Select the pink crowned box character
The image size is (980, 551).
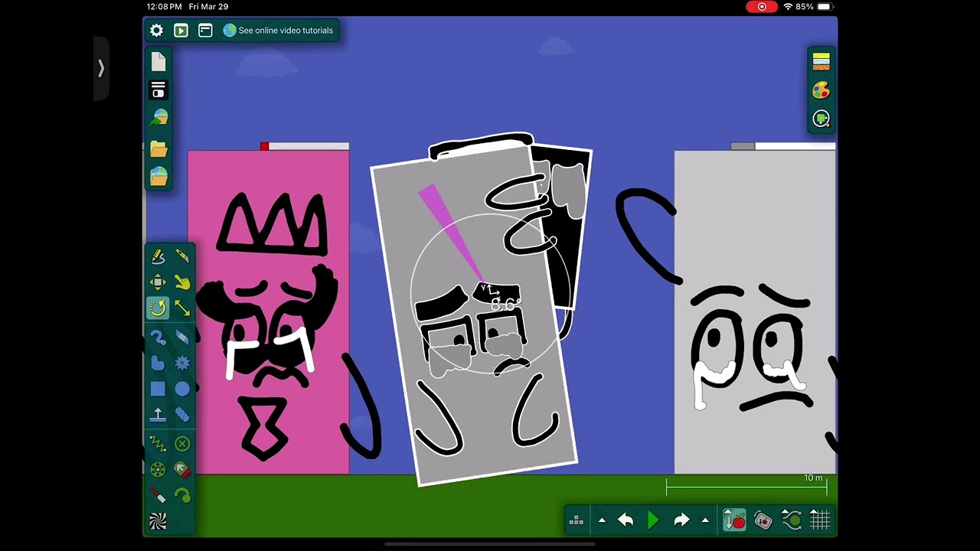point(269,312)
